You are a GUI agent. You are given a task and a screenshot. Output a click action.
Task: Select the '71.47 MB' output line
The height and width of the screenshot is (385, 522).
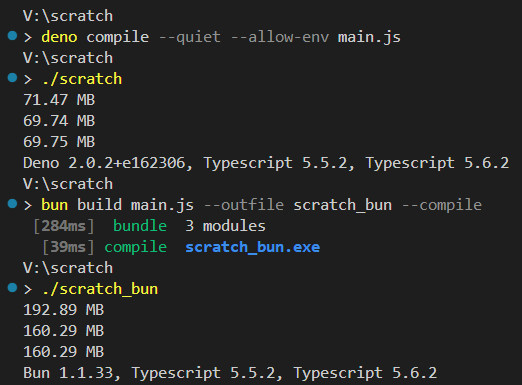click(x=59, y=100)
